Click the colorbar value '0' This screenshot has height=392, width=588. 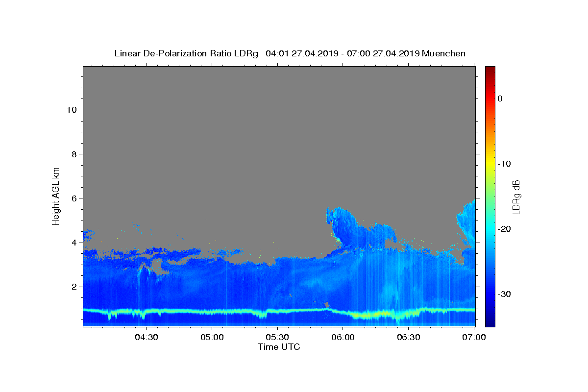click(500, 98)
